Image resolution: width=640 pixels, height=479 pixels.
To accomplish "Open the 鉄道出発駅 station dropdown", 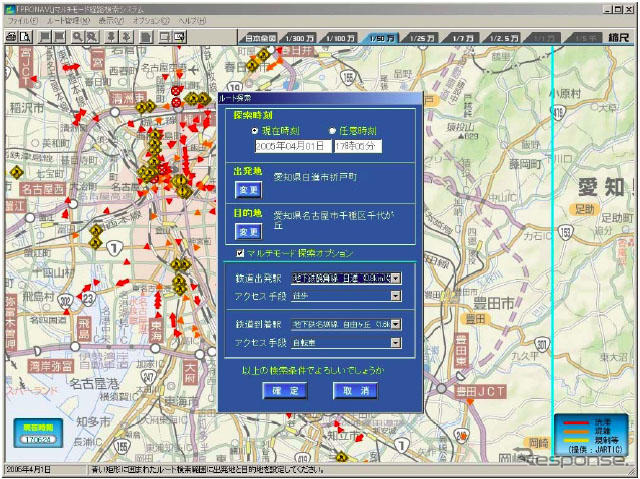I will (x=395, y=279).
